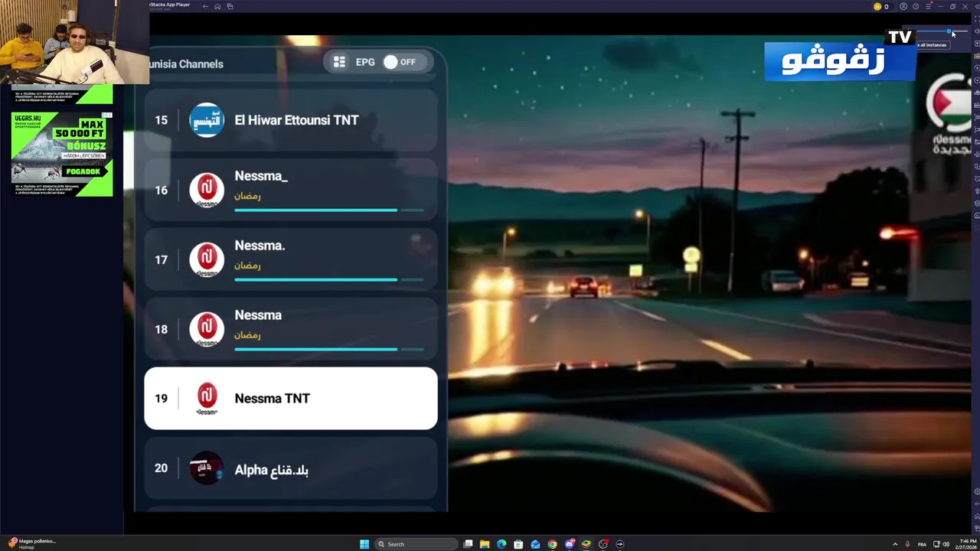Click the Alpha channel 20 logo
This screenshot has height=551, width=980.
[x=207, y=468]
